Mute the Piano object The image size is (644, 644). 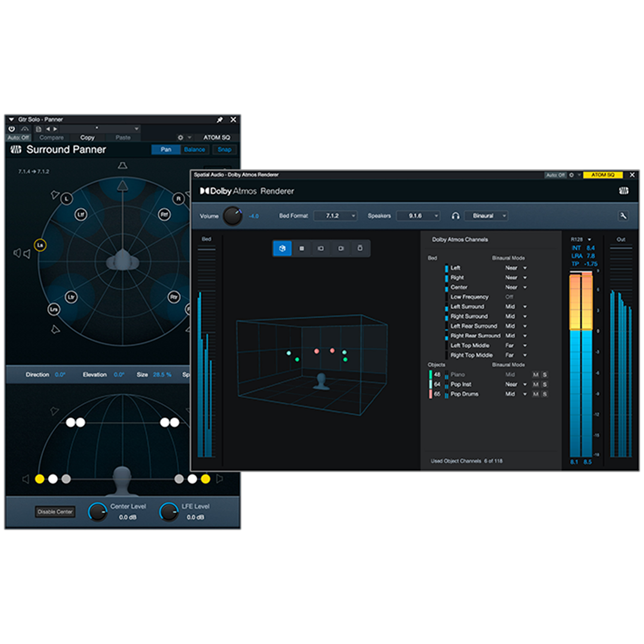tap(536, 374)
